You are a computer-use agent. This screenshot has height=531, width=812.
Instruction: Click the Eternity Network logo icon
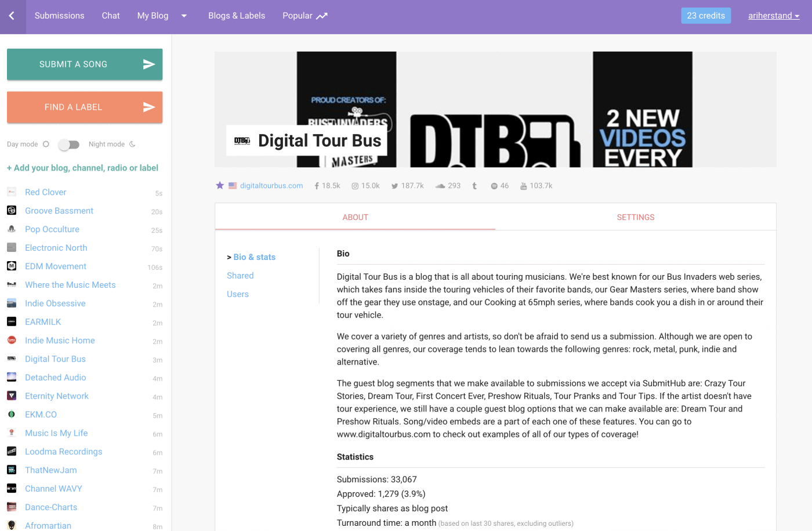click(x=12, y=396)
